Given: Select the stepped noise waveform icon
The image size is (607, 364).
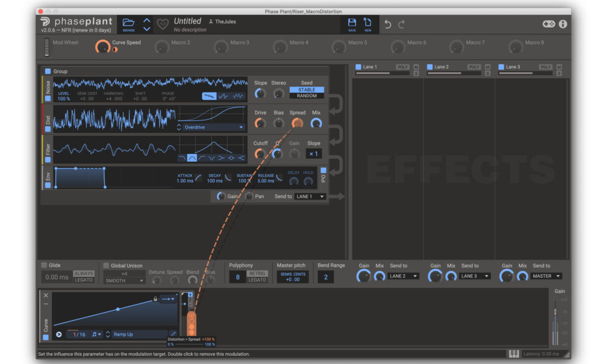Looking at the screenshot, I should [x=223, y=96].
